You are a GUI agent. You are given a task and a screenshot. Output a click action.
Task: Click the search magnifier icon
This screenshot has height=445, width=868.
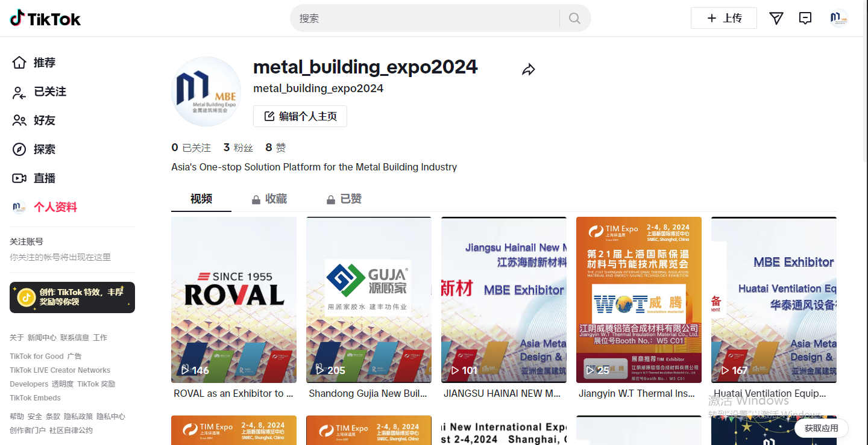click(574, 19)
